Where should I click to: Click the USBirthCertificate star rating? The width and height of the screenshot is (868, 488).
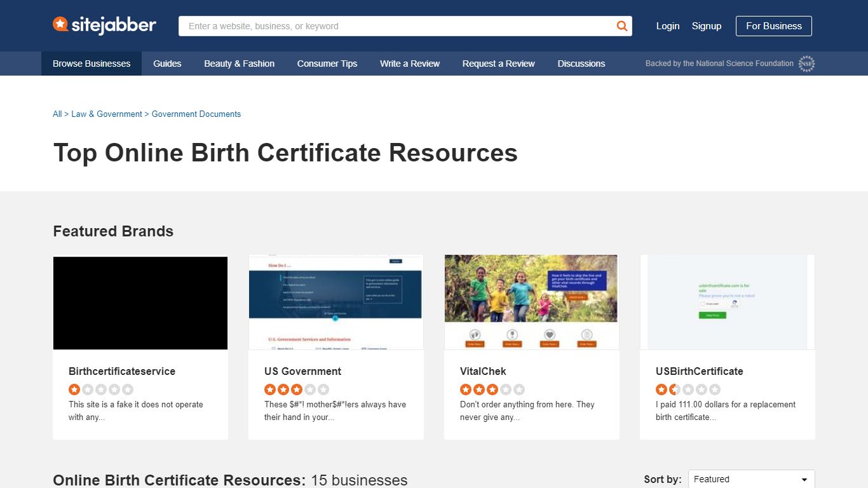pyautogui.click(x=688, y=390)
